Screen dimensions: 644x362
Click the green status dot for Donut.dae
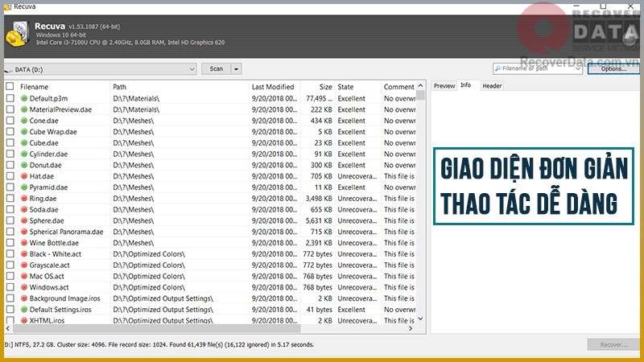pos(24,165)
